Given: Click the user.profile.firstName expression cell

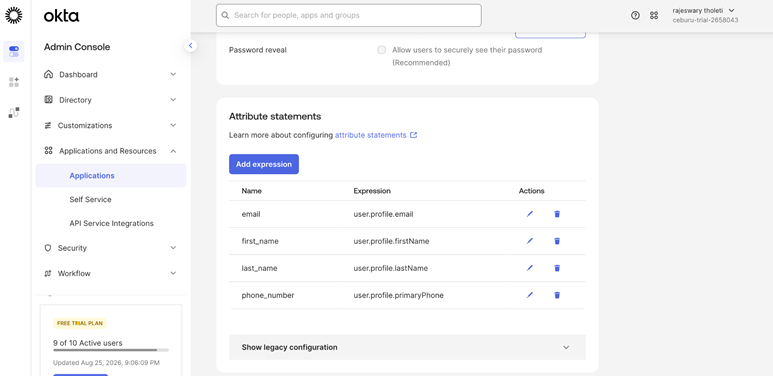Looking at the screenshot, I should (391, 241).
